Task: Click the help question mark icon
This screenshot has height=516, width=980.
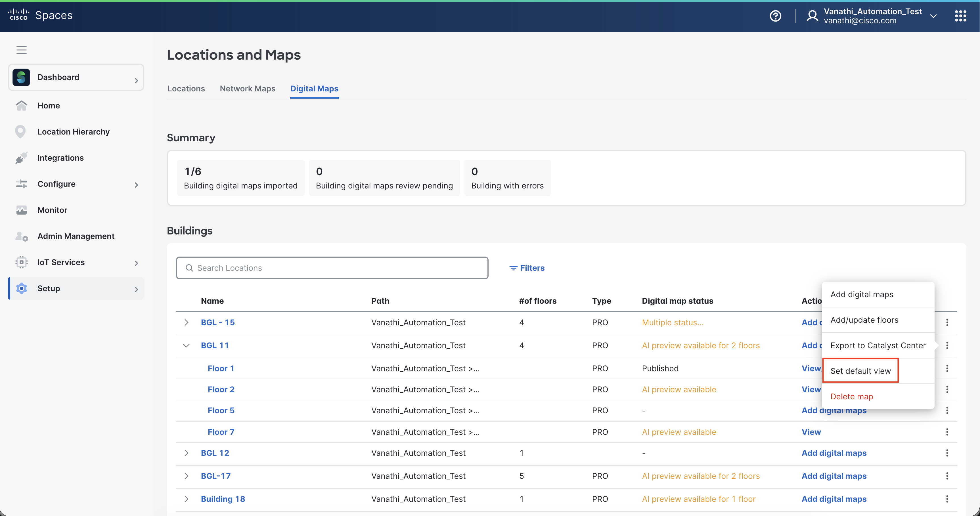Action: click(x=775, y=16)
